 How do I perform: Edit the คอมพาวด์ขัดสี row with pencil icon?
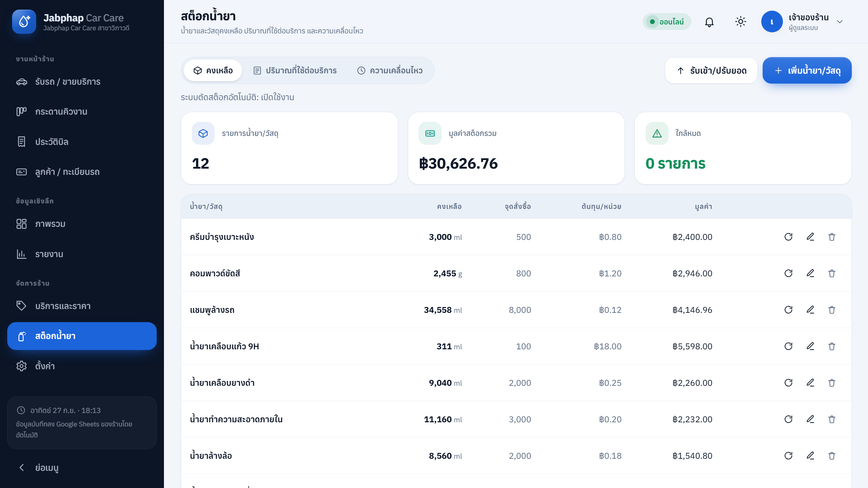(810, 273)
